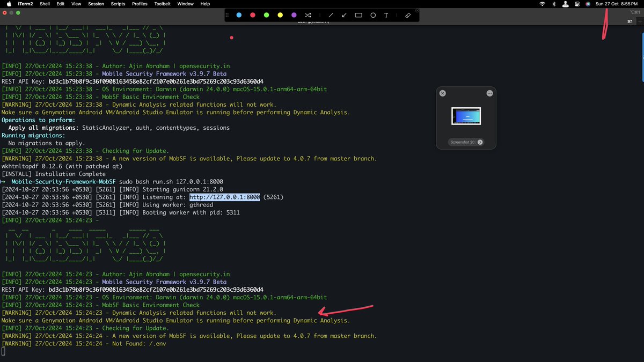Click the 15:24:23 Author Ajin Abraham line

coord(115,274)
